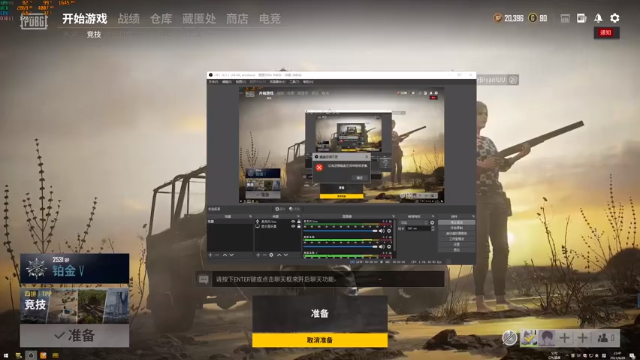Click yellow 取消准备 button

coord(320,340)
